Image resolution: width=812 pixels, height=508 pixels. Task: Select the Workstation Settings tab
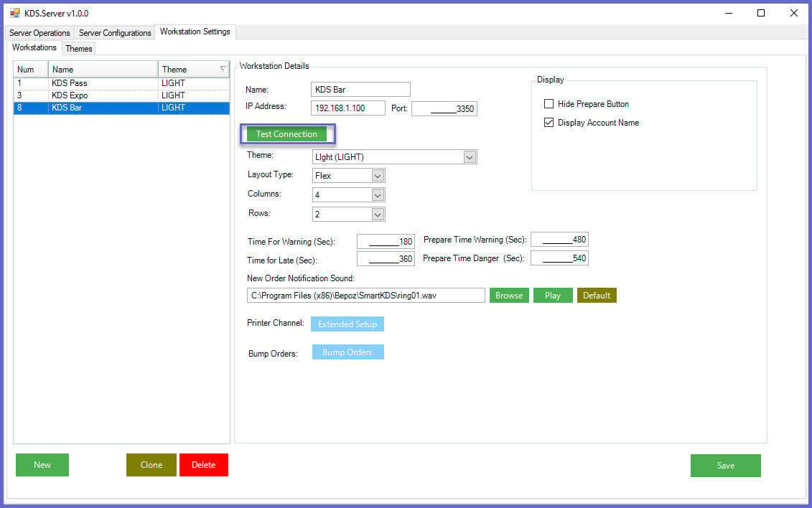[195, 32]
